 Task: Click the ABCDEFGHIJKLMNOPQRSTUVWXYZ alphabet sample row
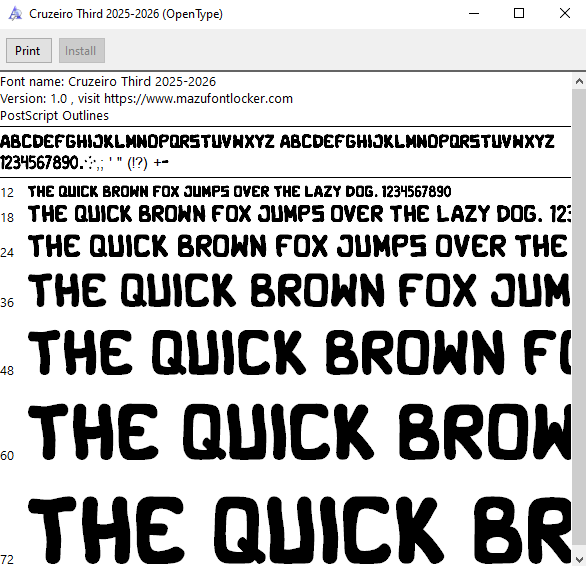pos(277,142)
